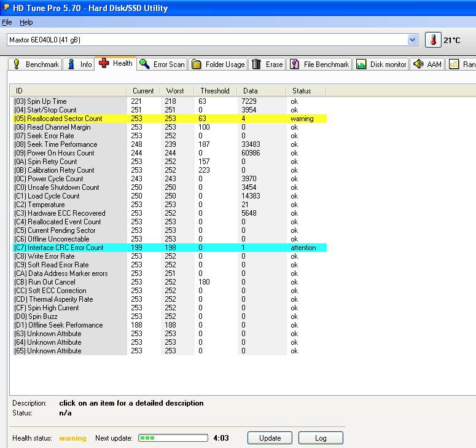Click the Health status warning text
476x448 pixels.
72,438
